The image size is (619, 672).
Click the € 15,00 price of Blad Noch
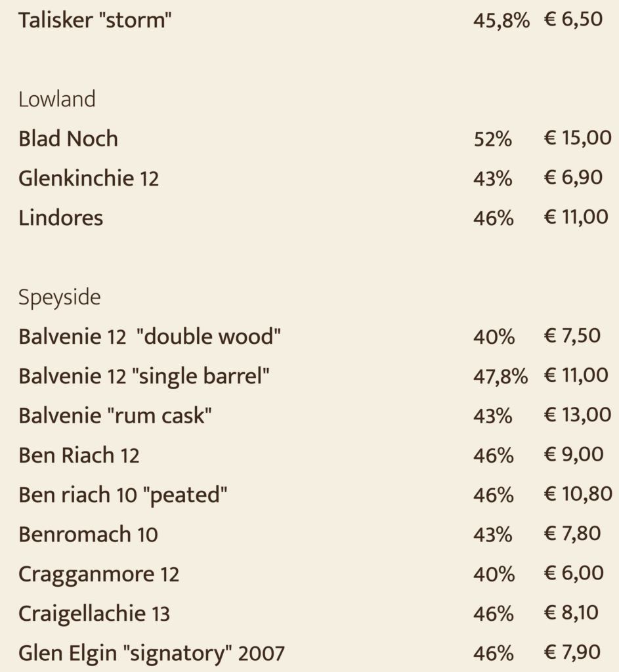click(578, 138)
